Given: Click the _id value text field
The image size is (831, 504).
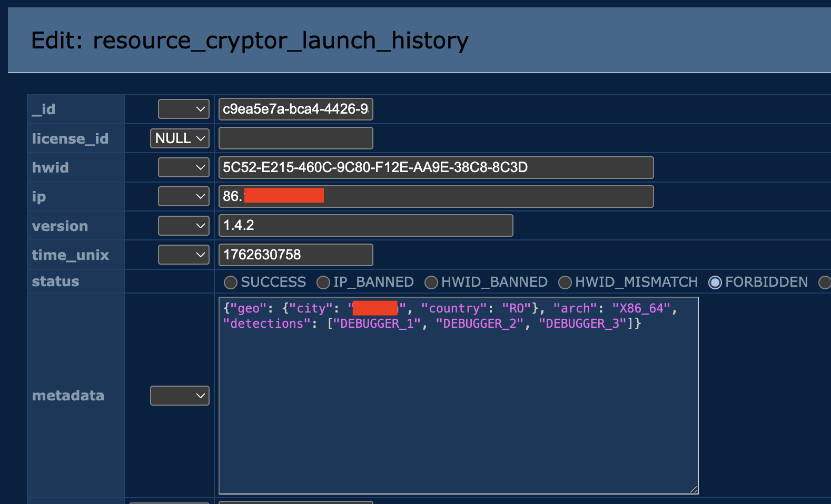Looking at the screenshot, I should 295,109.
